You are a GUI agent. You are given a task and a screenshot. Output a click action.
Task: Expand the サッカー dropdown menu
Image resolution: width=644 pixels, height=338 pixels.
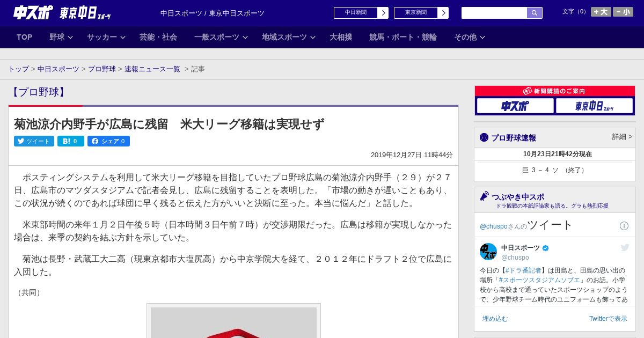click(106, 37)
